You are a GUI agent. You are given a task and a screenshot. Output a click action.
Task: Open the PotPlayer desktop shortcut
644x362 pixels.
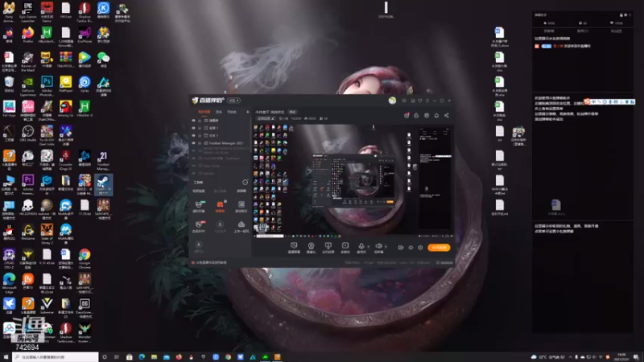pyautogui.click(x=66, y=84)
